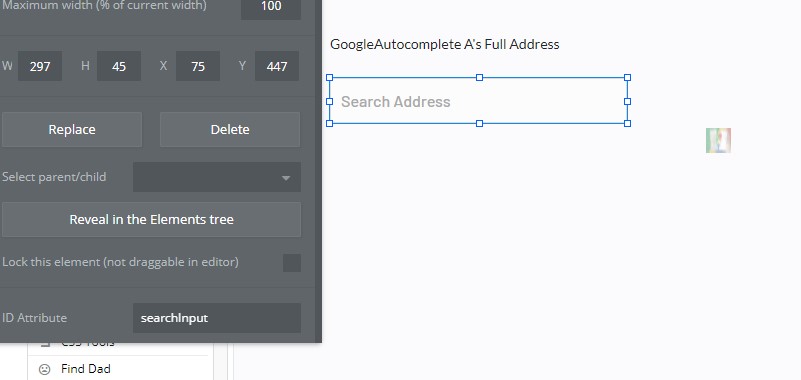Open the Select parent/child dropdown
The width and height of the screenshot is (801, 380).
point(217,177)
